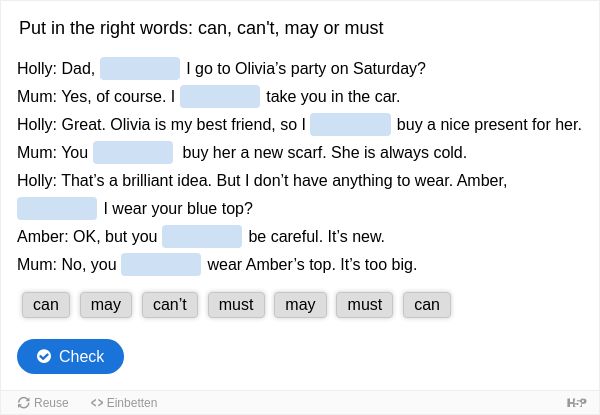The image size is (600, 415).
Task: Select the second "may" word tile
Action: tap(300, 305)
